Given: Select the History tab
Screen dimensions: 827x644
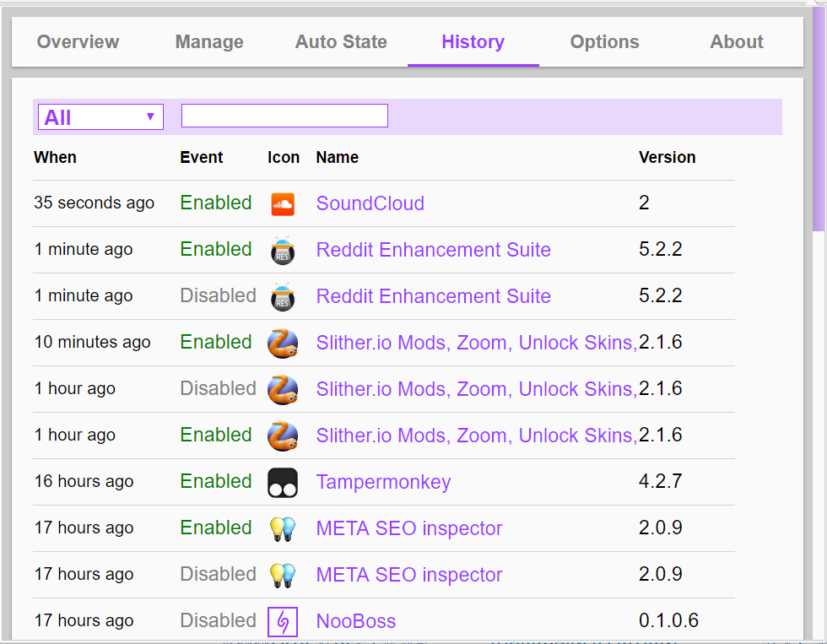Looking at the screenshot, I should pos(473,41).
